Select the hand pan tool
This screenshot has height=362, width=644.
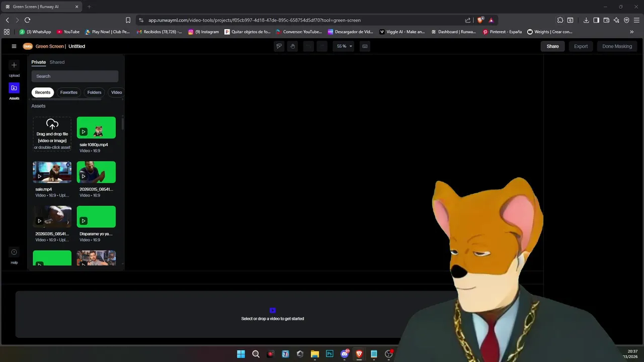293,46
